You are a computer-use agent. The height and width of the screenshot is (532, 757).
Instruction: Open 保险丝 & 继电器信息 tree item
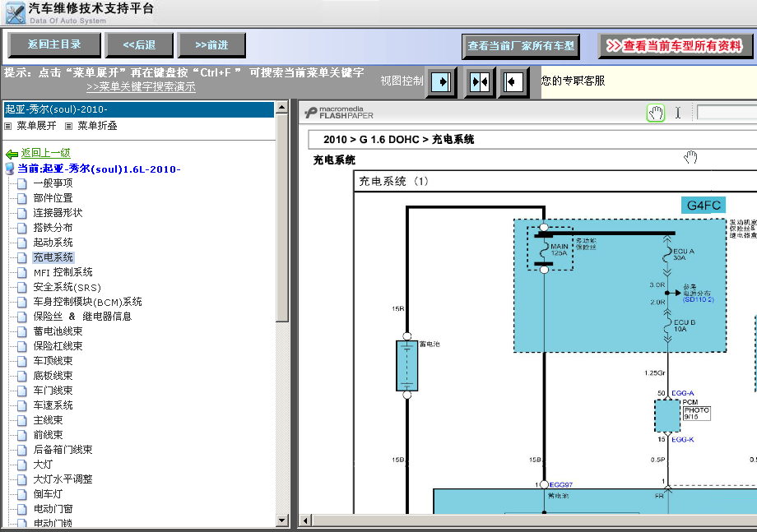pos(82,317)
